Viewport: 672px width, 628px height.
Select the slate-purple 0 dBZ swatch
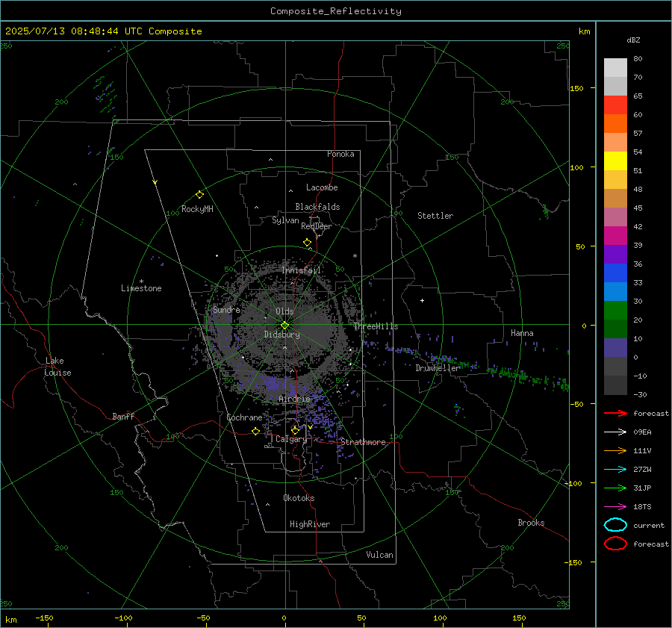(615, 348)
